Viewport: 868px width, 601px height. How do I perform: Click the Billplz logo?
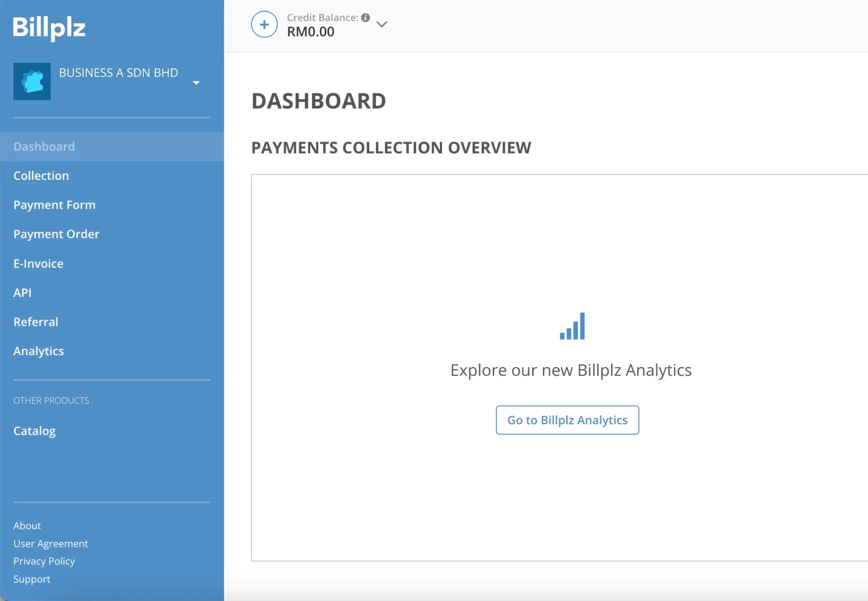pyautogui.click(x=49, y=28)
